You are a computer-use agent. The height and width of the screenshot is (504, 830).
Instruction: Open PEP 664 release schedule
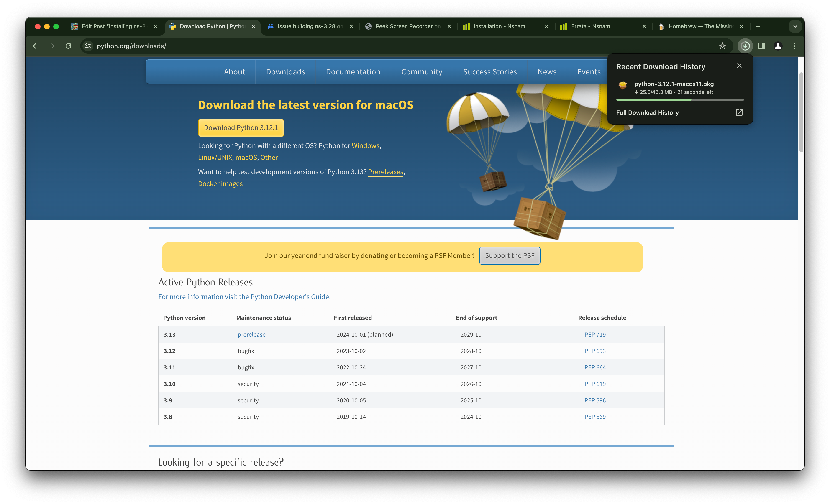coord(595,367)
